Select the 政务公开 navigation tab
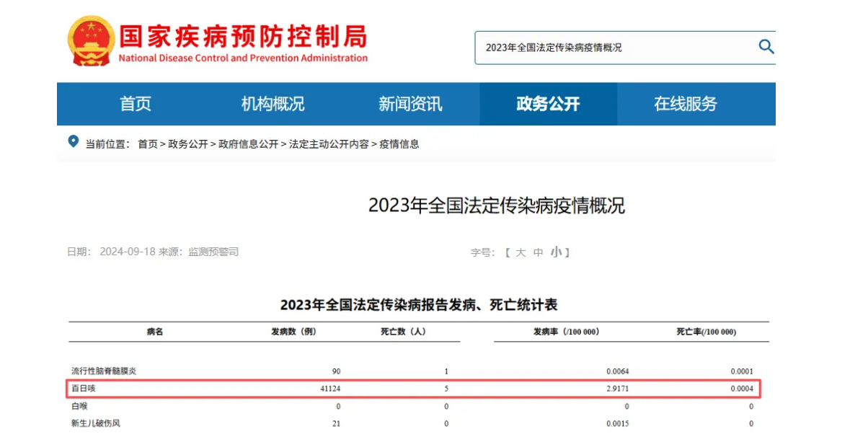The width and height of the screenshot is (868, 447). 548,104
